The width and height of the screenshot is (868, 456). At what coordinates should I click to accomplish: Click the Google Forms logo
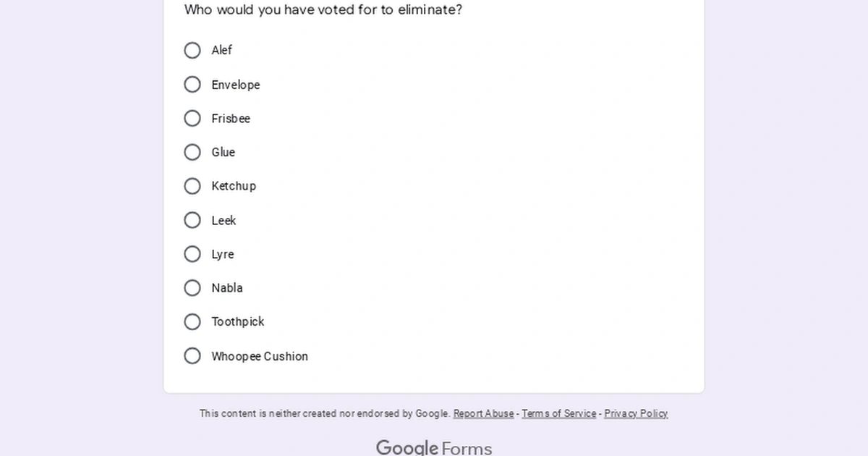click(x=433, y=447)
